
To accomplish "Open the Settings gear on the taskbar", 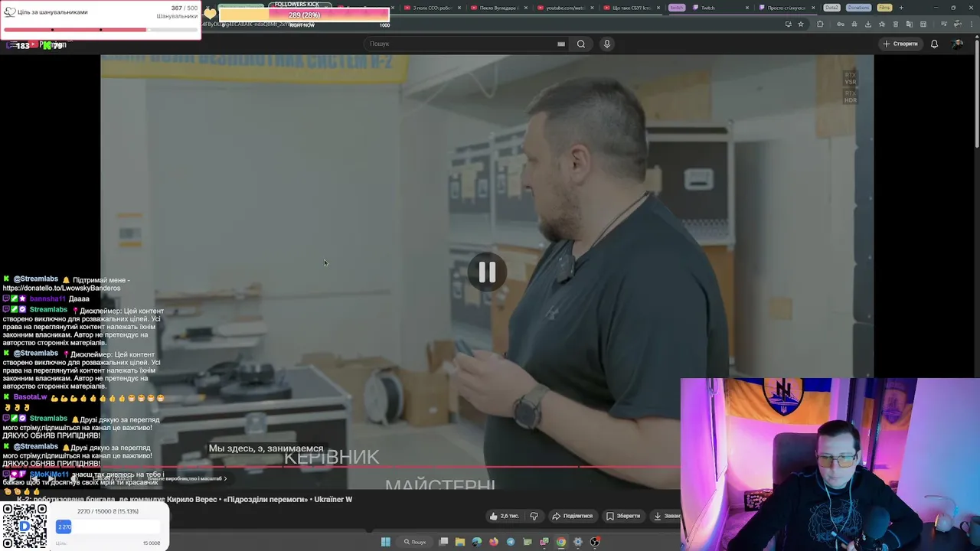I will [578, 542].
